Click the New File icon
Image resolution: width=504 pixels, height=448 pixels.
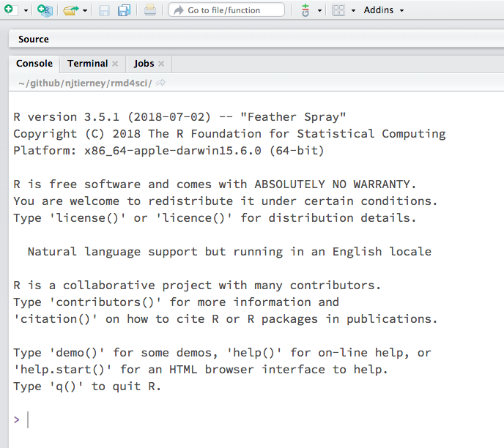(x=10, y=10)
